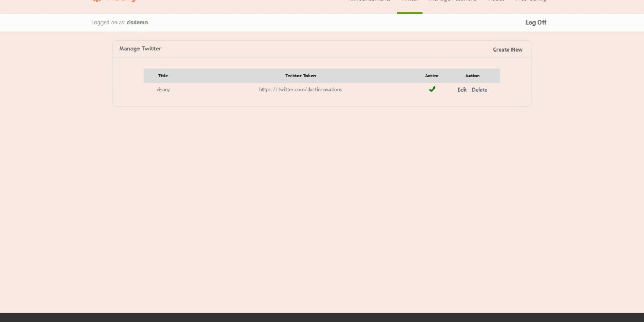Viewport: 644px width, 322px height.
Task: Click the Action column header
Action: [x=472, y=76]
